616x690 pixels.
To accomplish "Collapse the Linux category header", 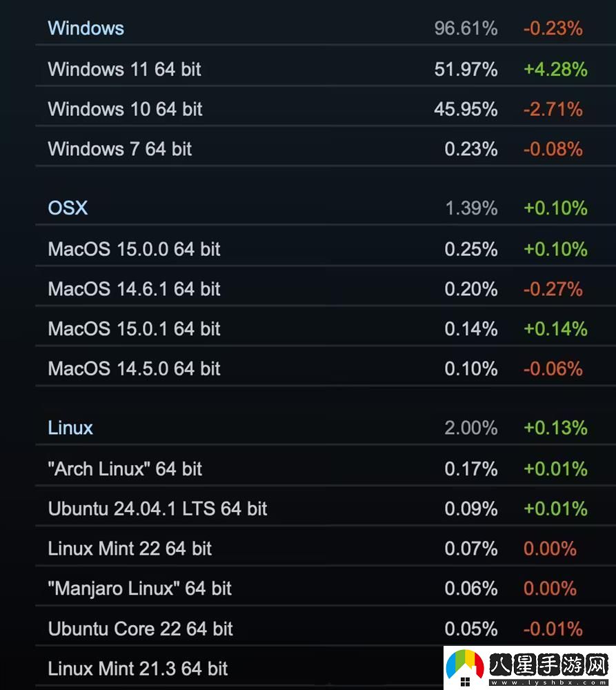I will [70, 428].
